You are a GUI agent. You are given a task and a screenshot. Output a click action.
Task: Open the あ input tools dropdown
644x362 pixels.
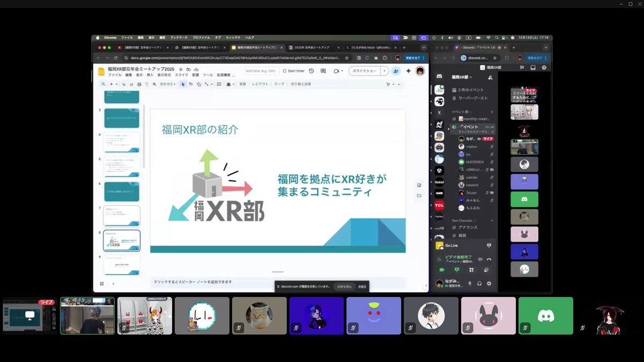point(231,84)
